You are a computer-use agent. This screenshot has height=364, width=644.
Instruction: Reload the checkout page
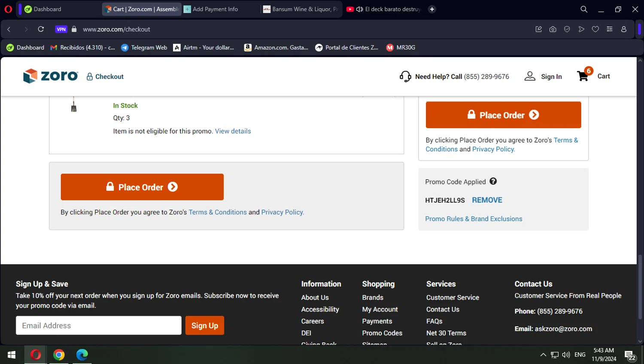pyautogui.click(x=41, y=29)
